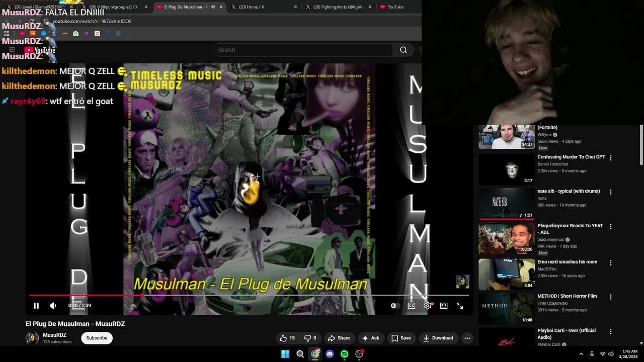
Task: Mute the El Plug De Musulman tab audio
Action: coord(213,7)
